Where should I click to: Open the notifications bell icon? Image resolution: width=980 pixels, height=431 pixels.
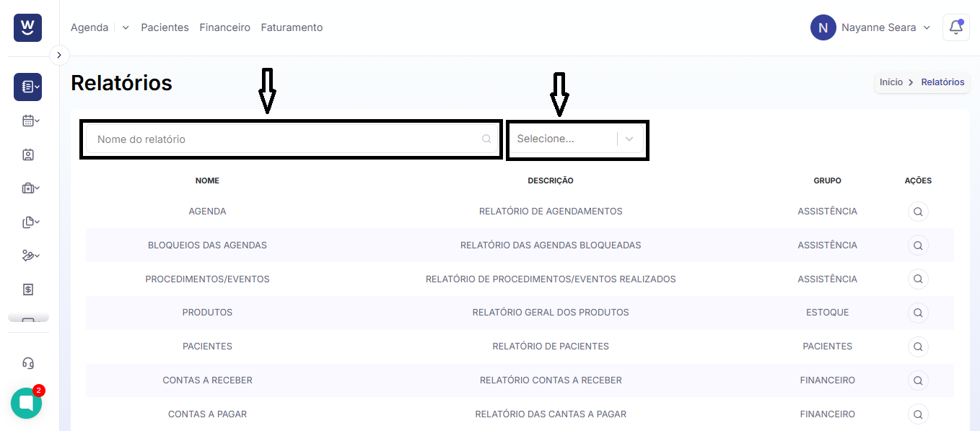click(x=956, y=27)
